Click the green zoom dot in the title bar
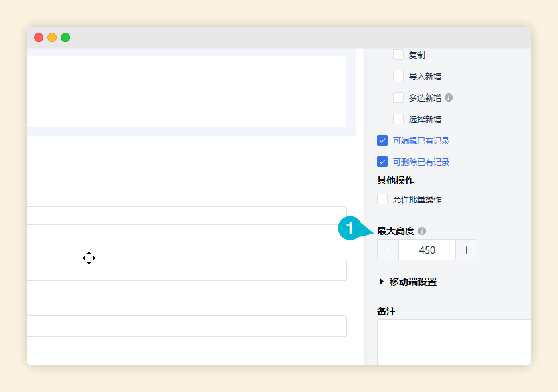This screenshot has width=558, height=392. tap(65, 38)
